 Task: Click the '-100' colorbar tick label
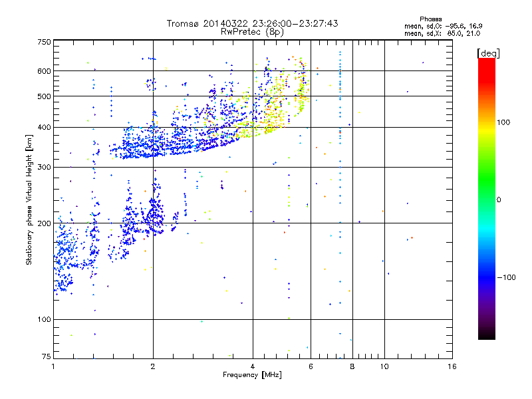point(506,277)
